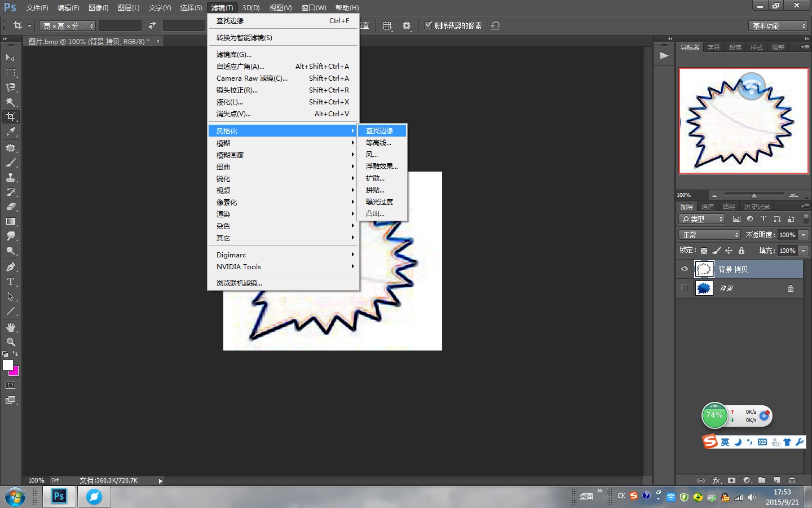Click the export icon in status bar
This screenshot has width=812, height=508.
tap(55, 480)
